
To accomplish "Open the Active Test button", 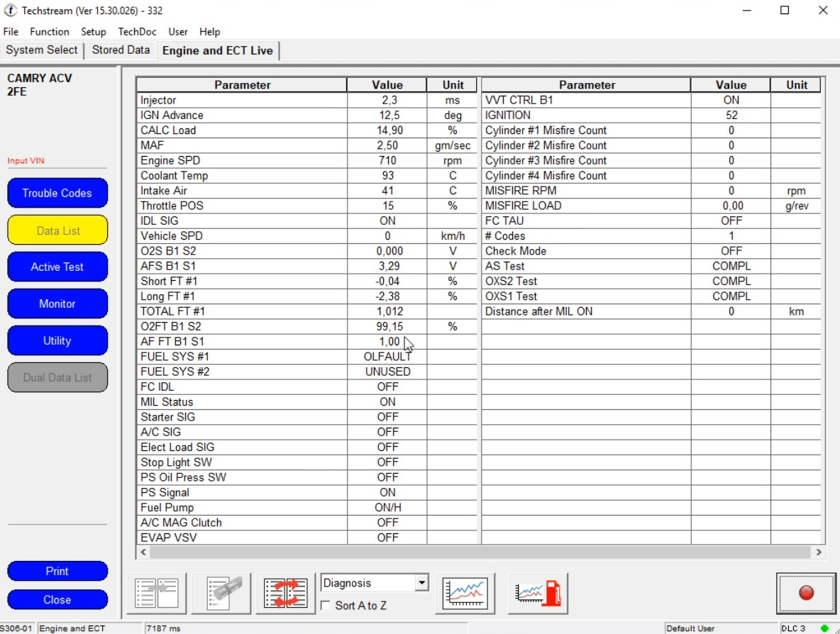I will [57, 267].
